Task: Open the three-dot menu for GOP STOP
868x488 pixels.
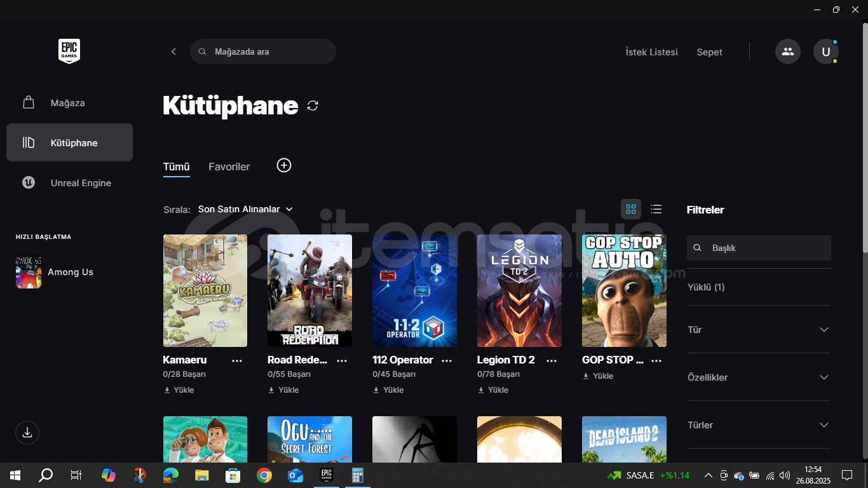Action: coord(656,360)
